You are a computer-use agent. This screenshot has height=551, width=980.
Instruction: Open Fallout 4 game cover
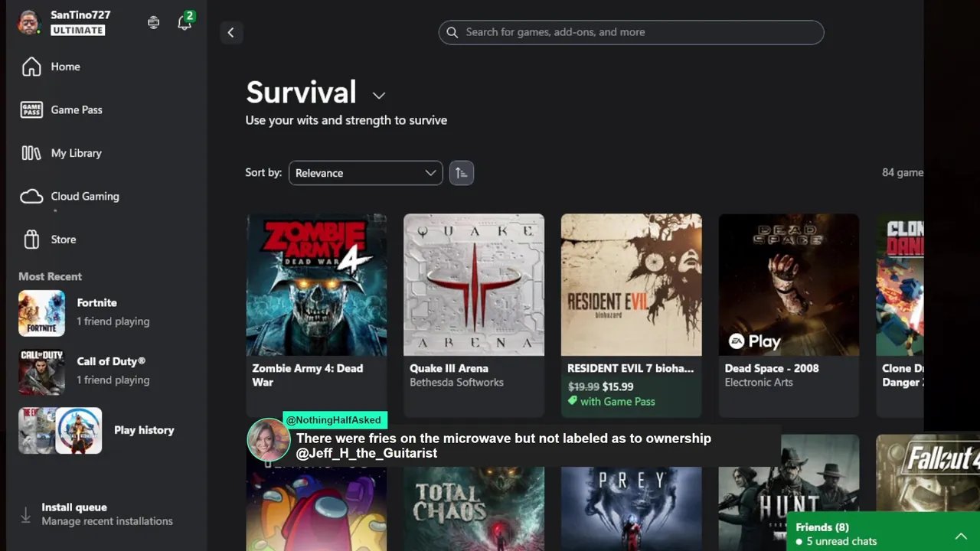(x=928, y=473)
